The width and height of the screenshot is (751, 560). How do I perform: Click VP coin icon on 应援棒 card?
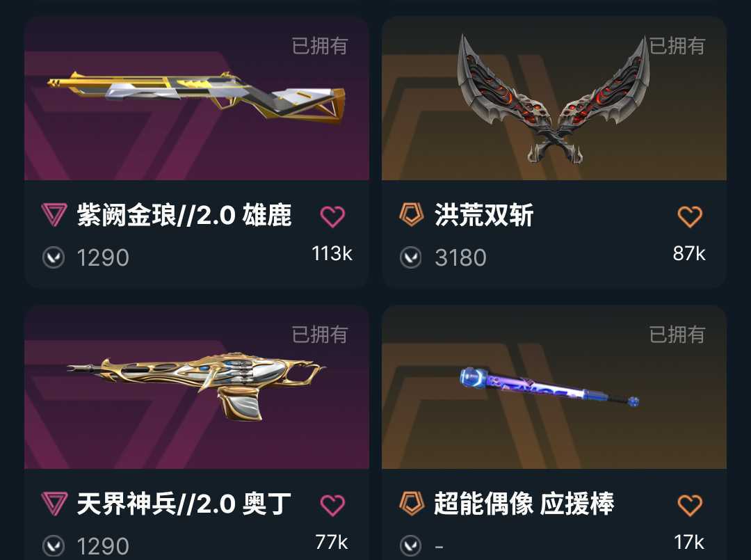[410, 546]
